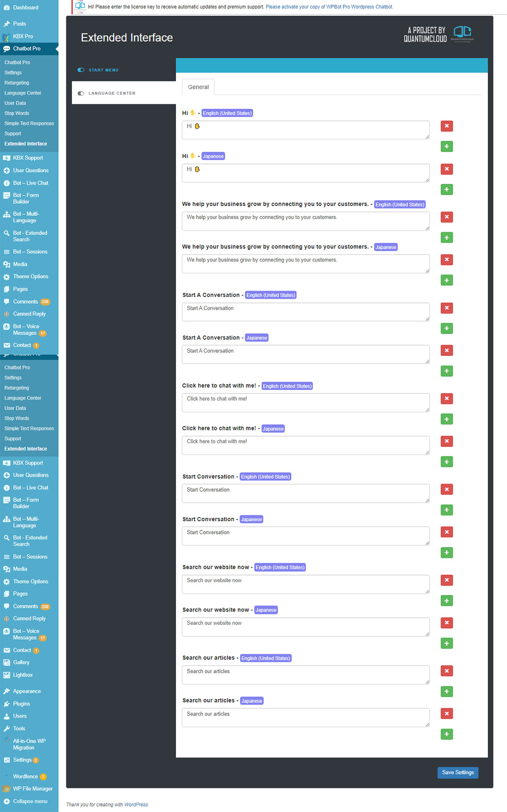Remove the 'Hi' Japanese field
This screenshot has height=812, width=507.
click(x=447, y=169)
